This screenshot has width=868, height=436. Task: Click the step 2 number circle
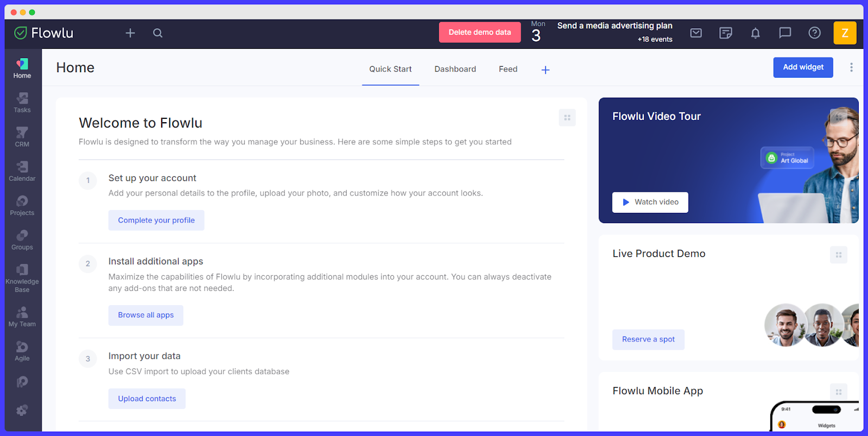tap(88, 264)
